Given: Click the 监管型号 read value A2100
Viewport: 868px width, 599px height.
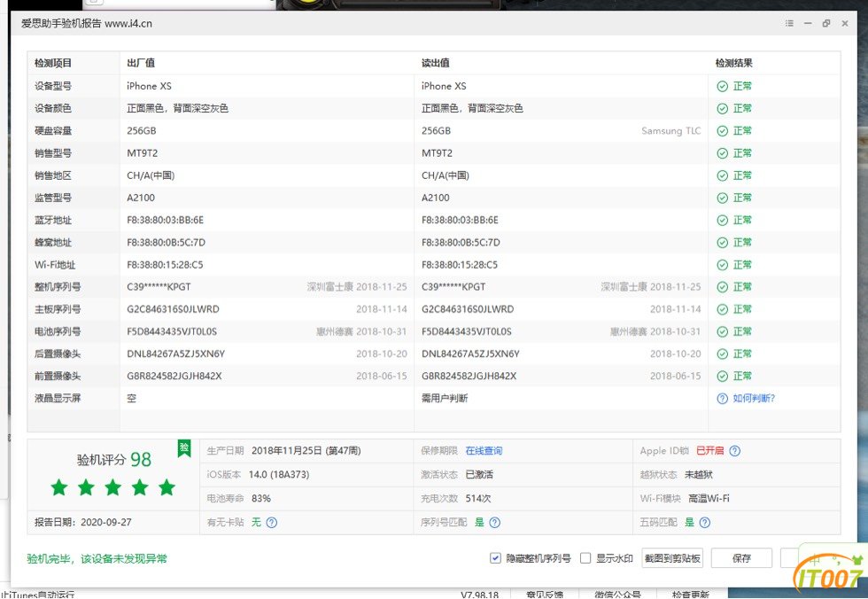Looking at the screenshot, I should [x=436, y=198].
